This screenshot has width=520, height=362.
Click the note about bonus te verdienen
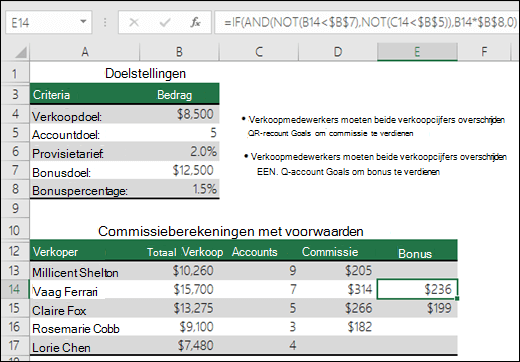pyautogui.click(x=375, y=164)
